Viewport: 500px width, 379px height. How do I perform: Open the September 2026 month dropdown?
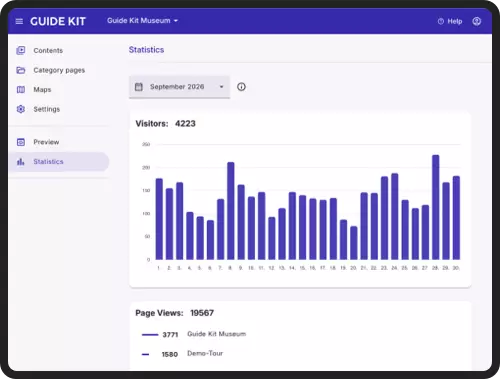(179, 87)
